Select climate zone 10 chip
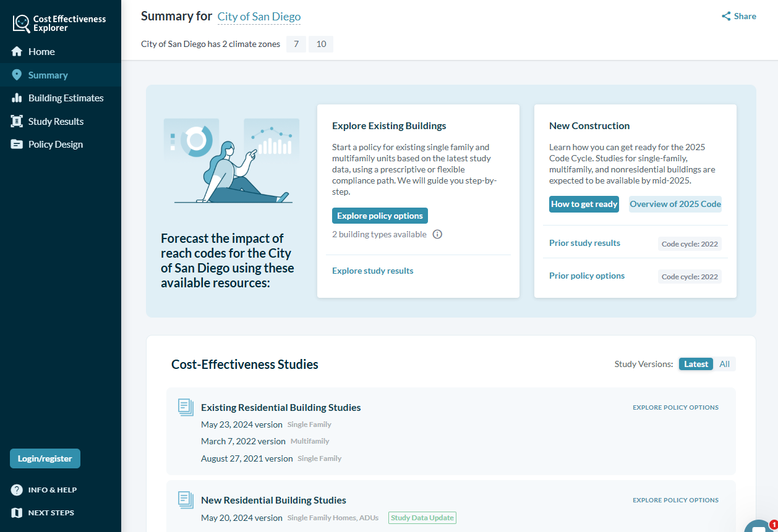Screen dimensions: 778x532 (x=321, y=44)
